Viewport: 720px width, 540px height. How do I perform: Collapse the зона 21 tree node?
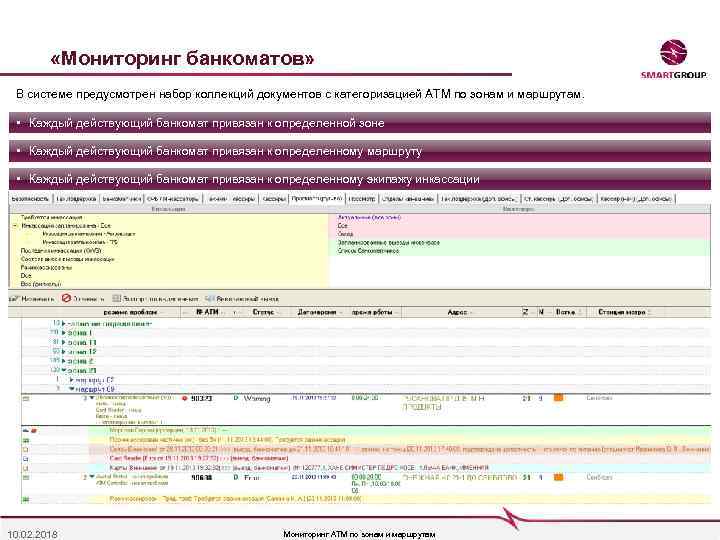coord(63,370)
